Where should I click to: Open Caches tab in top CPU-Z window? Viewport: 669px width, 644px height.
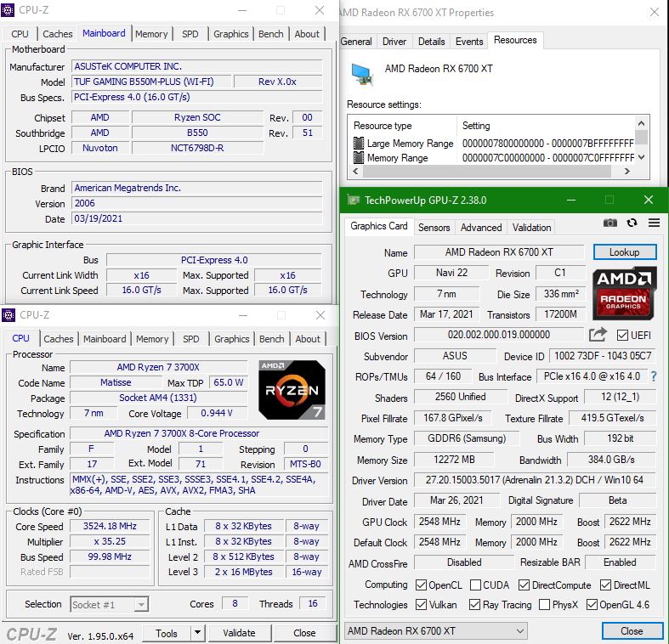[x=58, y=34]
